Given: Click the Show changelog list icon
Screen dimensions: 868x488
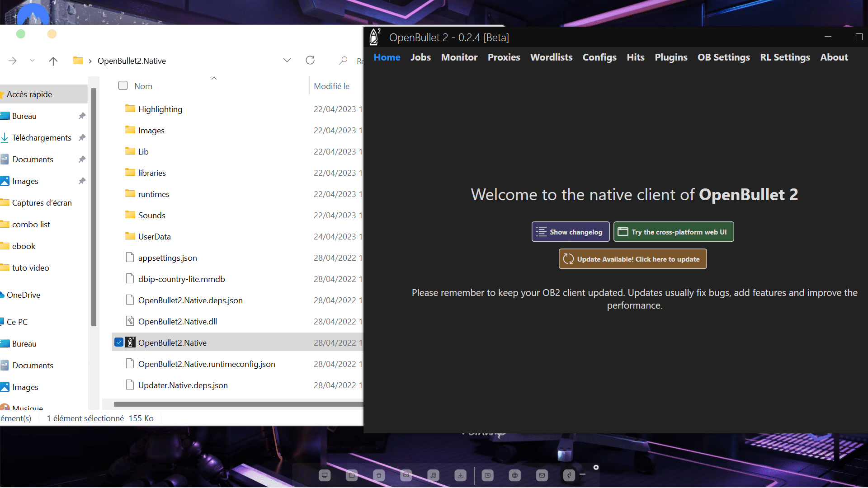Looking at the screenshot, I should click(541, 232).
